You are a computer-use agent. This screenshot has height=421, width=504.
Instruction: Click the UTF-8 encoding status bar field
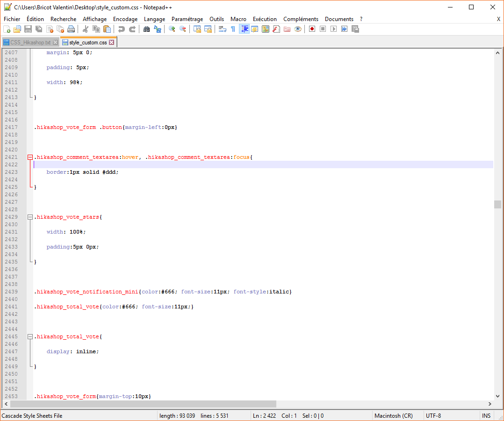click(x=433, y=416)
